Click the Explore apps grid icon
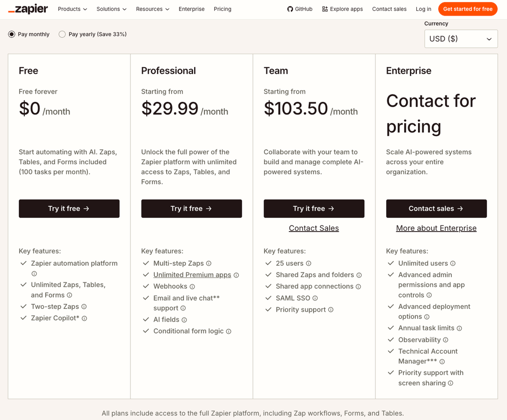The width and height of the screenshot is (507, 420). [x=325, y=9]
